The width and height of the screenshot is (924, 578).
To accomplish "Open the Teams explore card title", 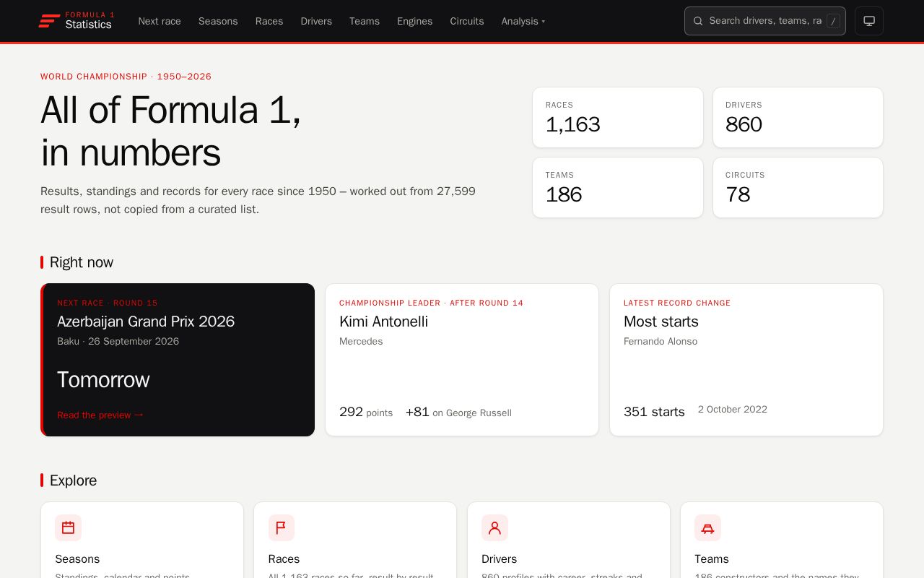I will coord(712,558).
